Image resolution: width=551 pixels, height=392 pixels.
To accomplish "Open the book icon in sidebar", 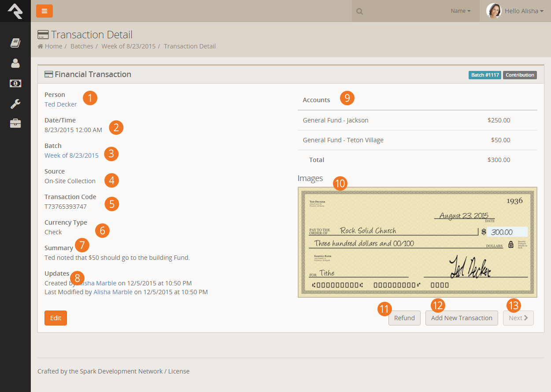I will [x=15, y=43].
